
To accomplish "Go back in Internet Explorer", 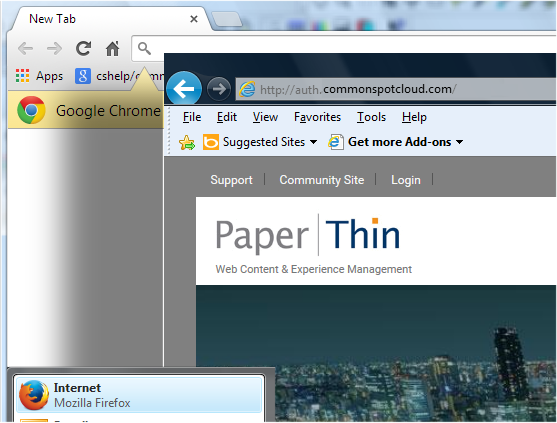I will pyautogui.click(x=184, y=89).
